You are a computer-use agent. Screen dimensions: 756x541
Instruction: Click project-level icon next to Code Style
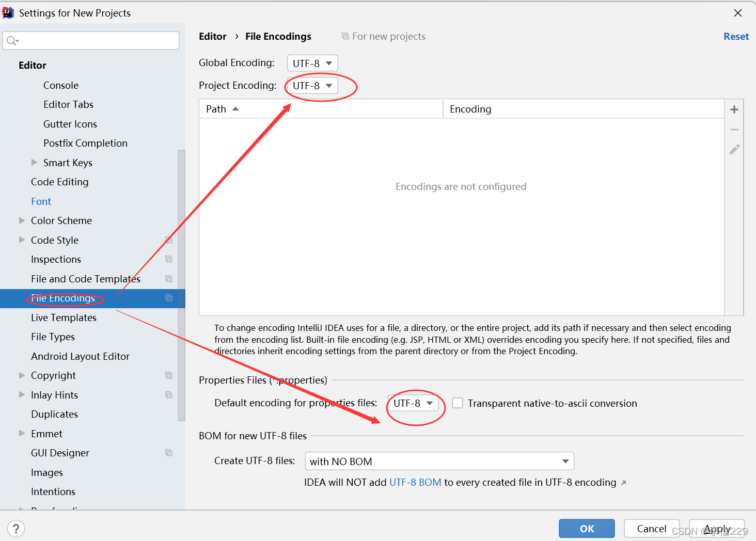pos(168,240)
